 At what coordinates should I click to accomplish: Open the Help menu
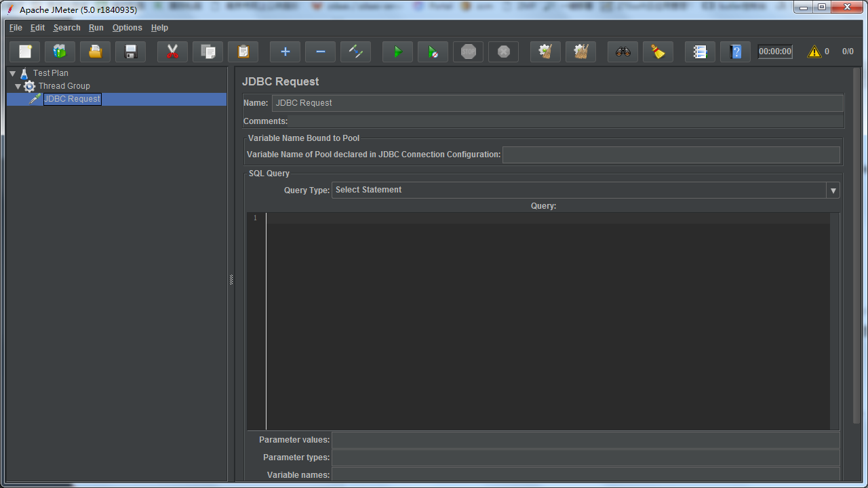(x=160, y=28)
